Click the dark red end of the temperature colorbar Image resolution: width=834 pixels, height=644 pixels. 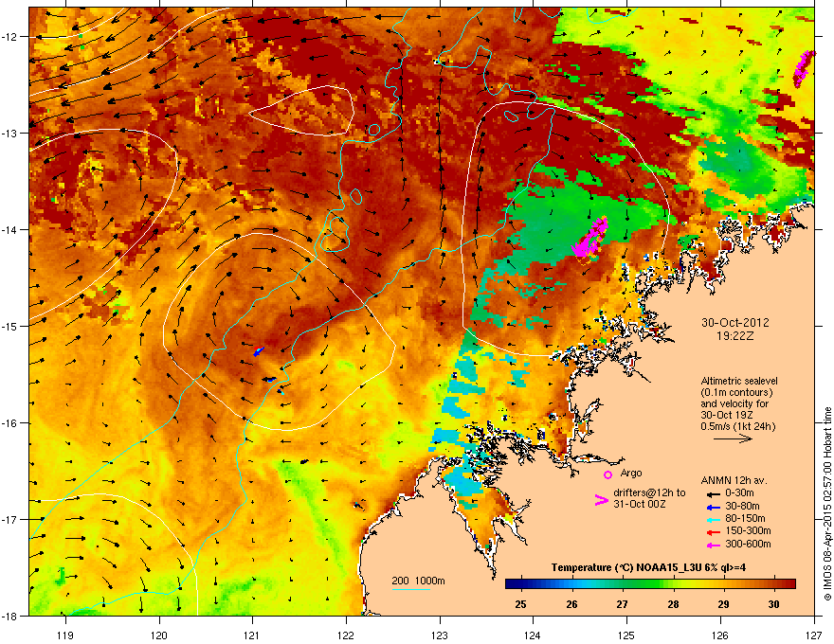click(791, 583)
